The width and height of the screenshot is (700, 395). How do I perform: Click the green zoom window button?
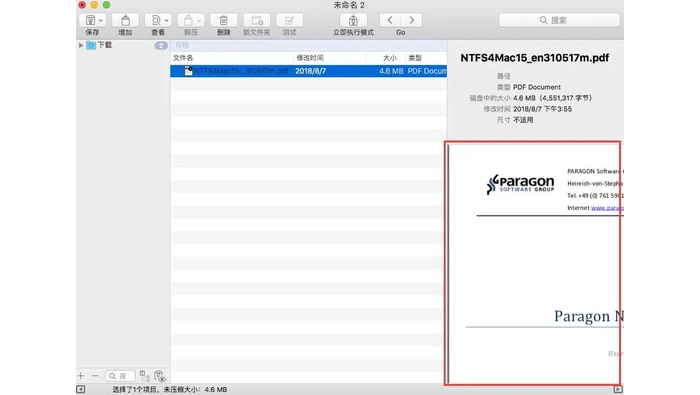click(106, 5)
